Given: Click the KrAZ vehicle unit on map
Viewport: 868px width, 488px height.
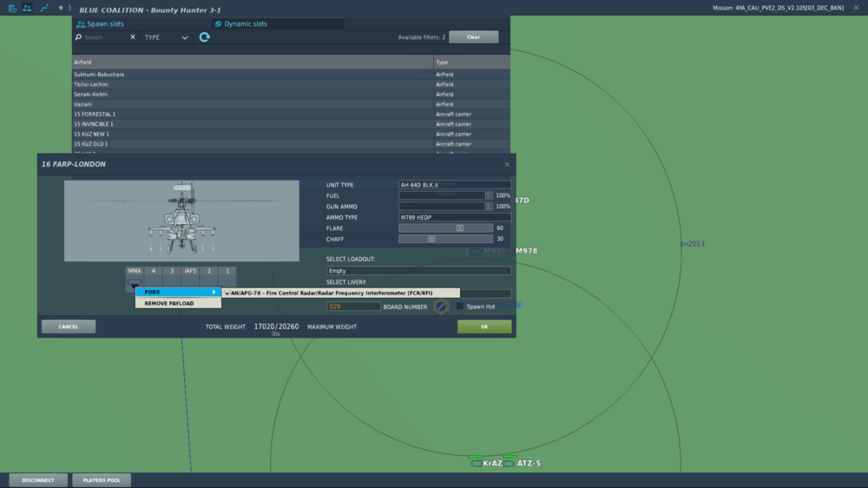Looking at the screenshot, I should [x=487, y=463].
